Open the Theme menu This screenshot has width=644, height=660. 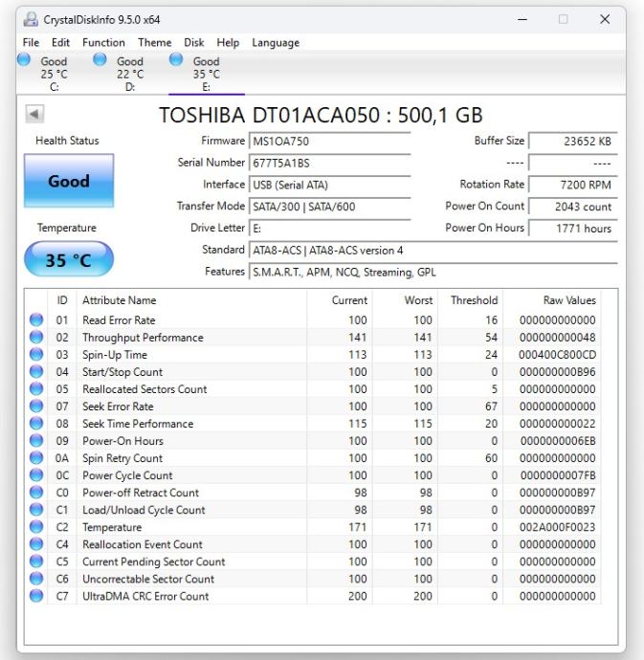tap(155, 42)
